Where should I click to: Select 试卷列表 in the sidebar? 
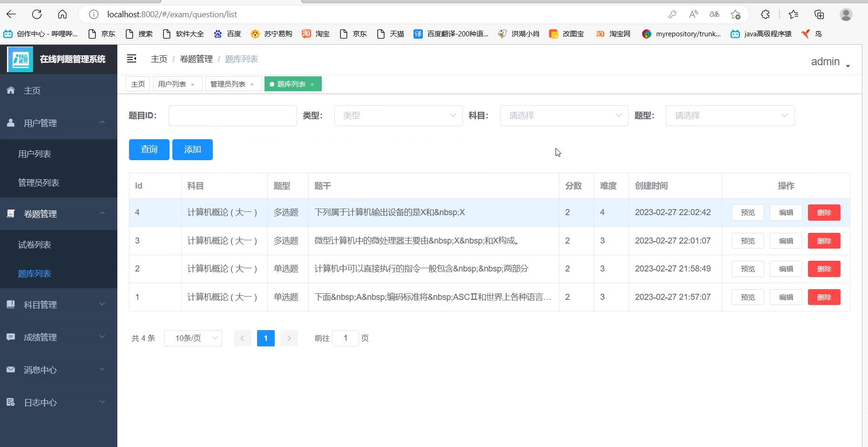[x=34, y=245]
